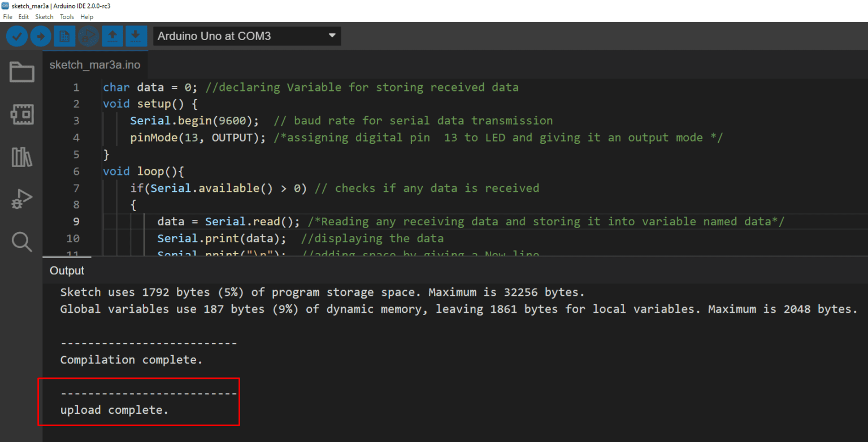Click the 'char data = 0;' code
Viewport: 868px width, 442px height.
point(151,87)
